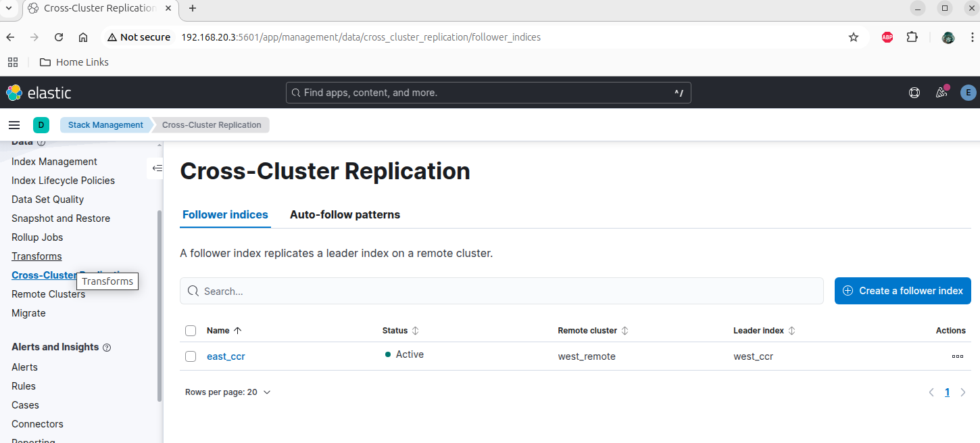The width and height of the screenshot is (980, 443).
Task: Click the browser address bar URL
Action: 361,37
